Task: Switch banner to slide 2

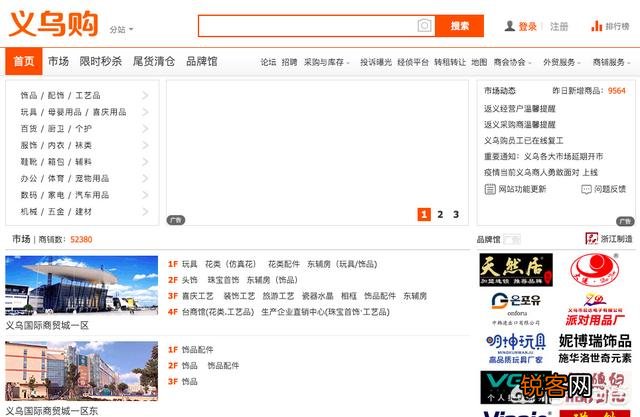Action: click(x=440, y=214)
